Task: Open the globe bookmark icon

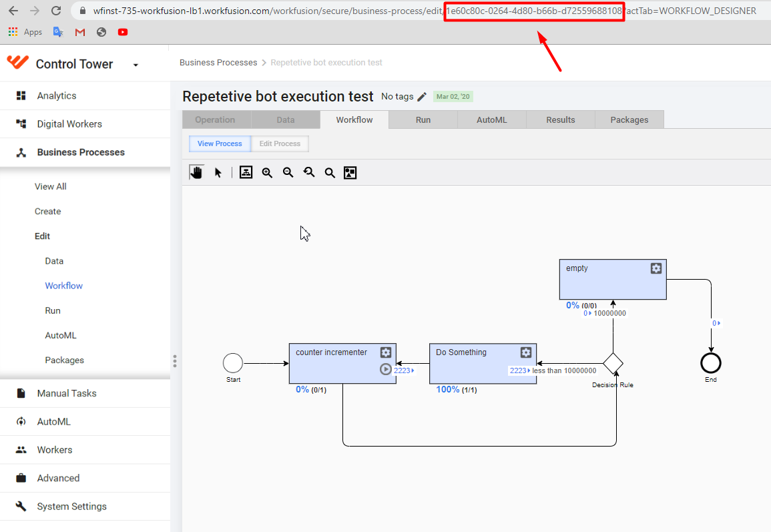Action: click(101, 32)
